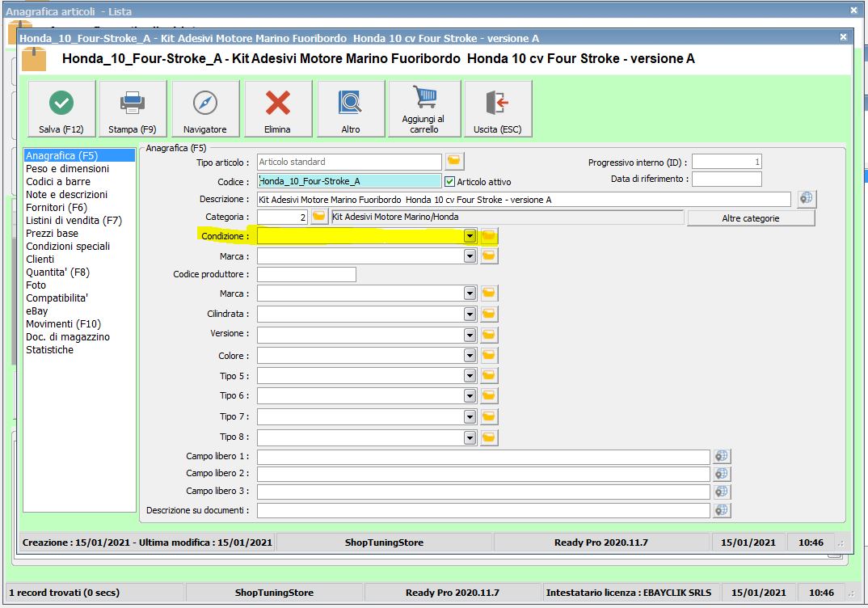
Task: Open the folder icon in the Colore row
Action: (x=489, y=356)
